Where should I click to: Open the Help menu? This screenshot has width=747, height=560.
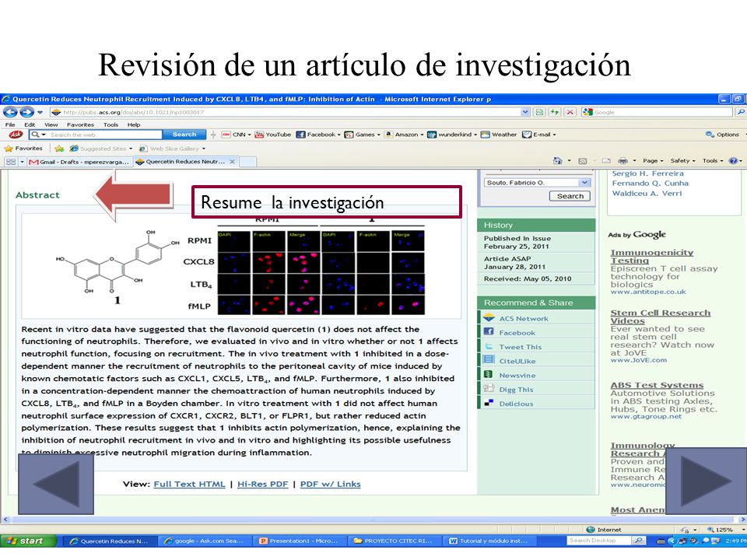(134, 124)
